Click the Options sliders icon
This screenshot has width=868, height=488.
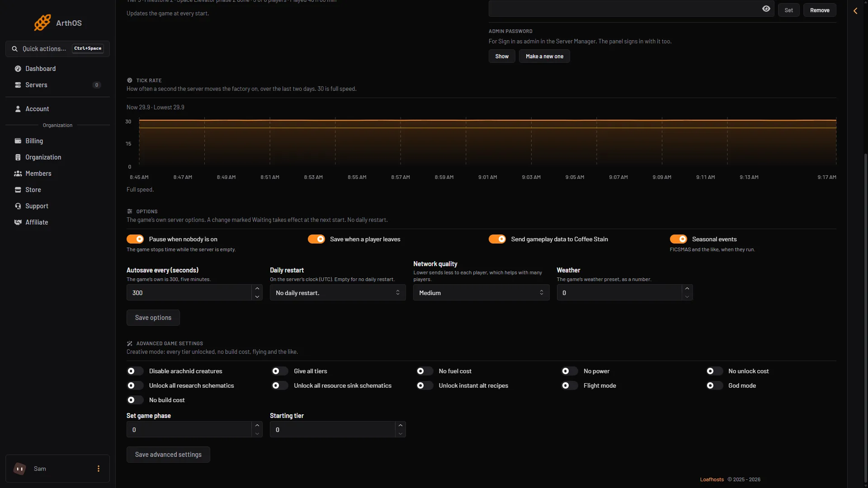[x=130, y=211]
